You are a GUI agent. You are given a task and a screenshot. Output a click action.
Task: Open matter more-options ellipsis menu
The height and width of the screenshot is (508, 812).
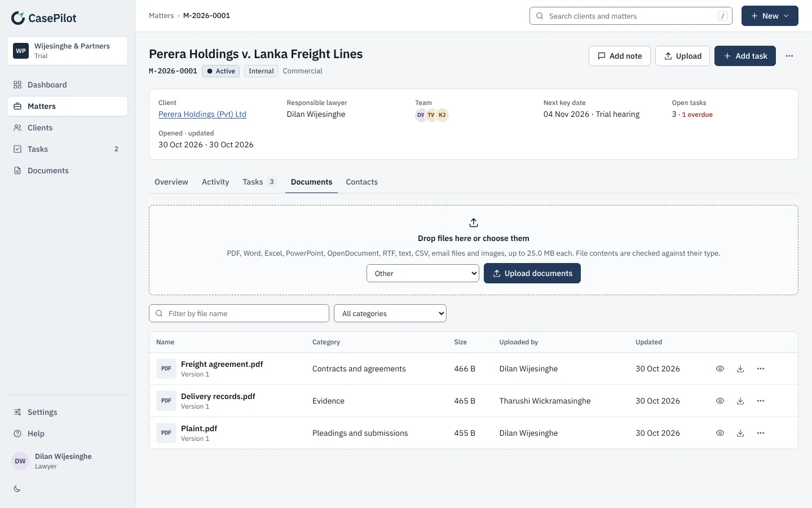[x=789, y=56]
